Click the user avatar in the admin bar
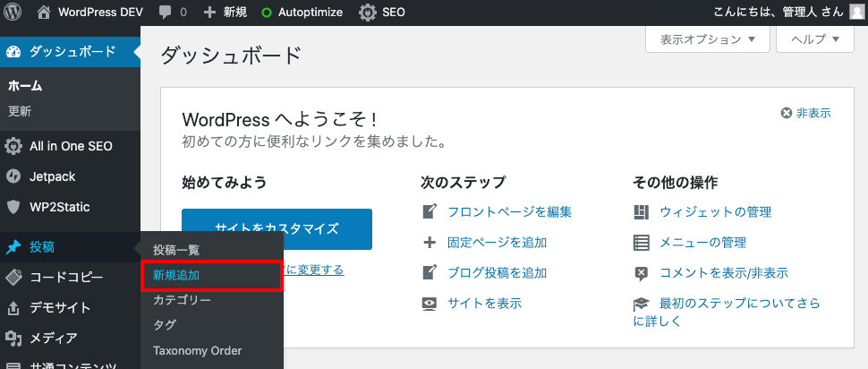Viewport: 868px width, 369px height. [856, 13]
